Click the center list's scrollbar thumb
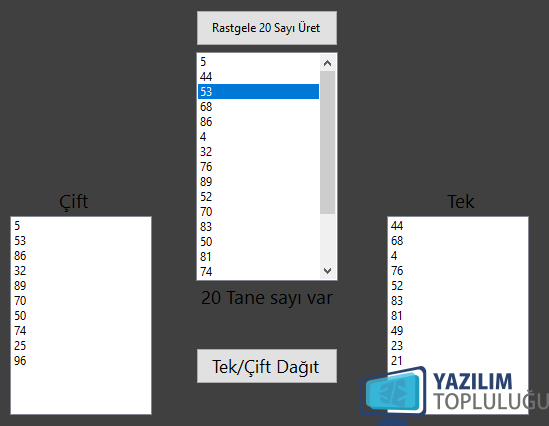549x426 pixels. pos(327,142)
